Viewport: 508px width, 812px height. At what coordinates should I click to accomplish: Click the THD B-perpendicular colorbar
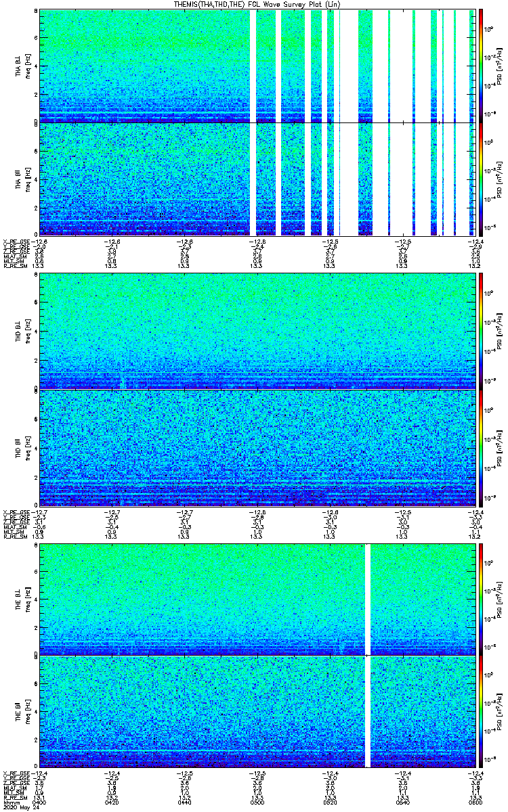(481, 331)
